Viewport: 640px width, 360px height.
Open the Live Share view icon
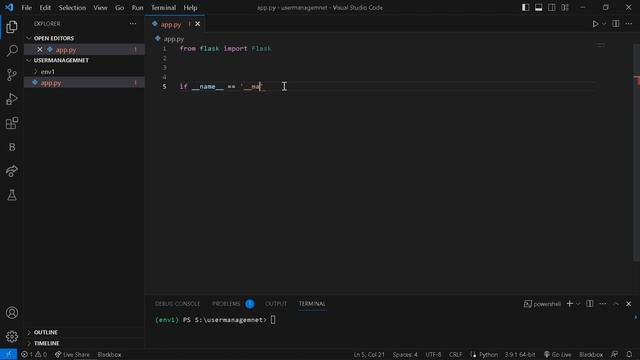[12, 171]
